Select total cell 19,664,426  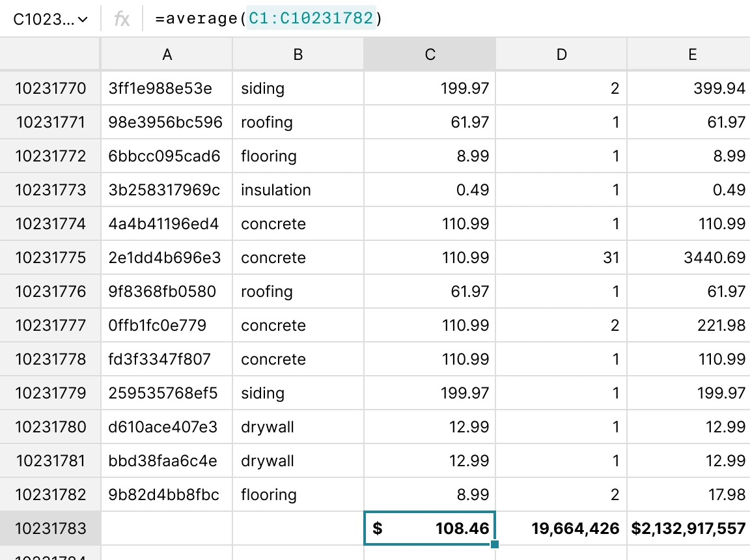tap(561, 529)
